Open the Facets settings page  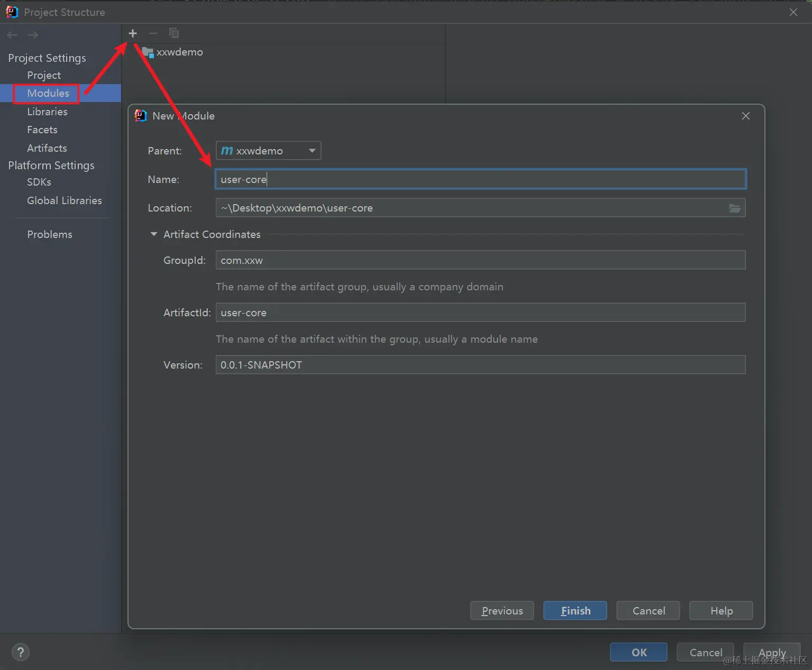click(x=42, y=130)
